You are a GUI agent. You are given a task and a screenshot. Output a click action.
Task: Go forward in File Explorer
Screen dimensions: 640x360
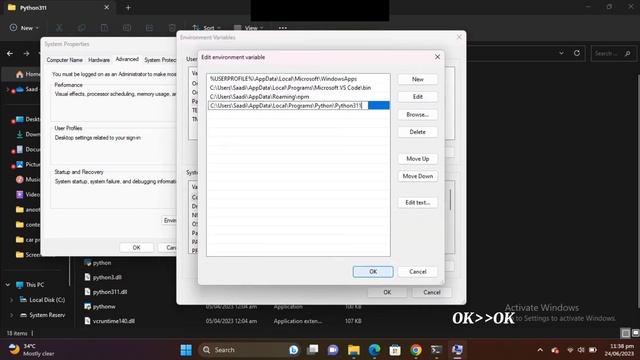27,53
